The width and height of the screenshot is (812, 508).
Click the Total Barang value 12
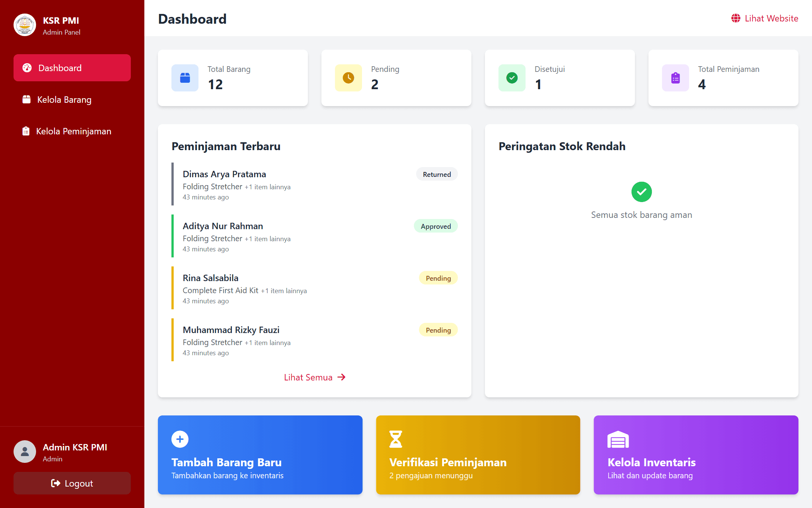coord(215,84)
